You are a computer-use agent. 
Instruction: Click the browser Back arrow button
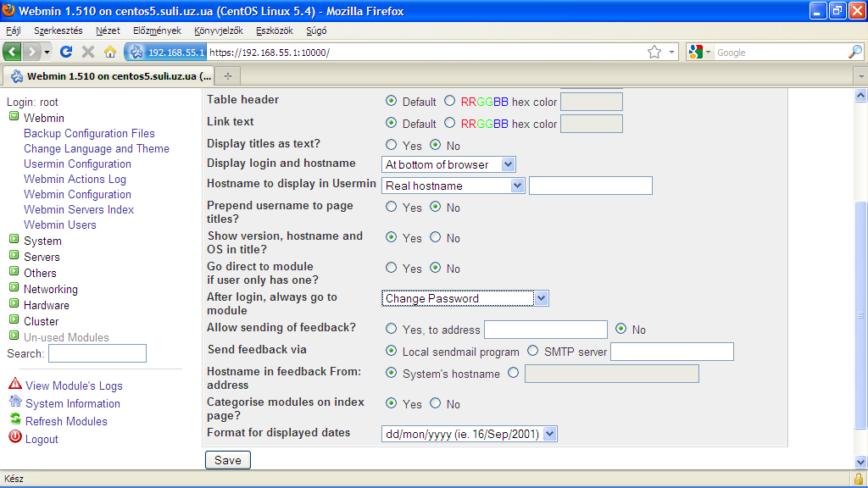pos(13,52)
